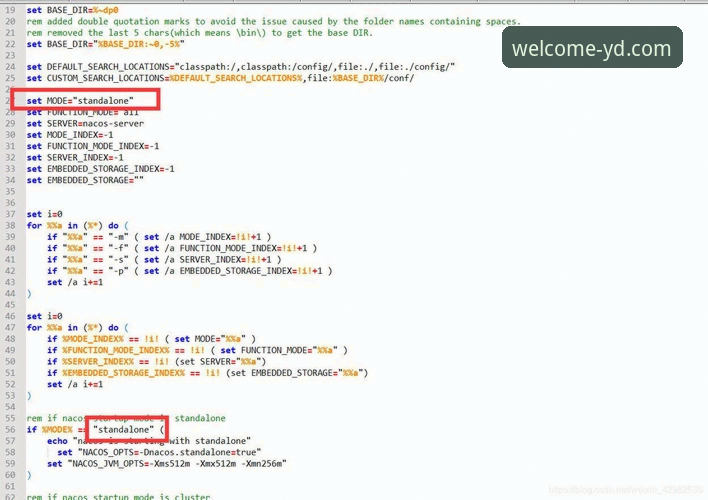708x500 pixels.
Task: Click the EMBEDDED_STORAGE_INDEX=-1 line text
Action: (x=111, y=169)
